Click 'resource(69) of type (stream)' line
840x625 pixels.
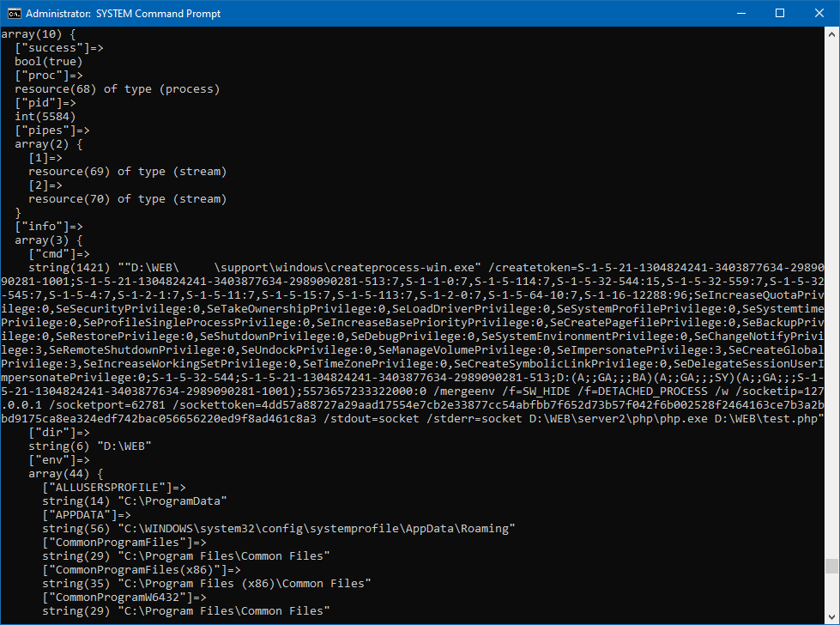pyautogui.click(x=128, y=172)
